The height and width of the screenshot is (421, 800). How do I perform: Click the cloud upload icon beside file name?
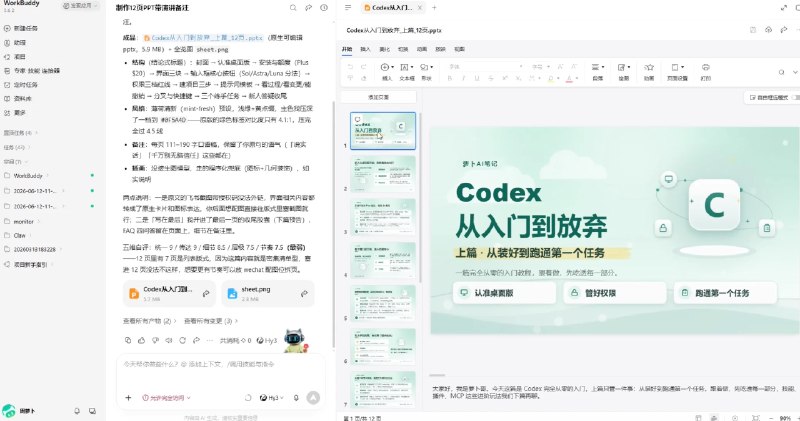click(768, 30)
